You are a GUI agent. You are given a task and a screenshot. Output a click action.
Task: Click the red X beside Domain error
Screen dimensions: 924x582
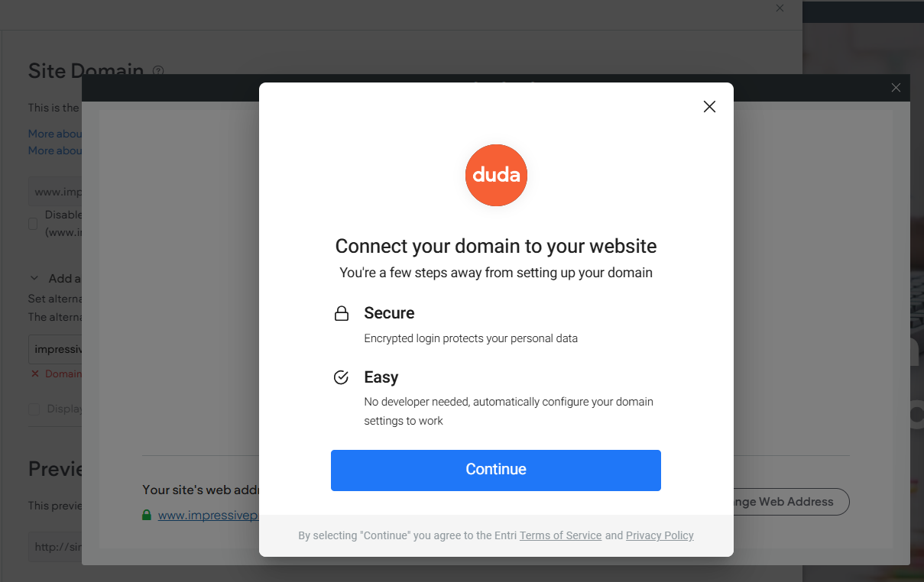click(35, 373)
